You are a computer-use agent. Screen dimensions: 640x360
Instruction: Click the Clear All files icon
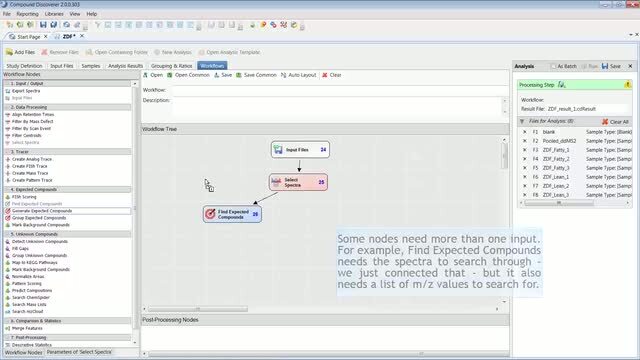(x=605, y=122)
